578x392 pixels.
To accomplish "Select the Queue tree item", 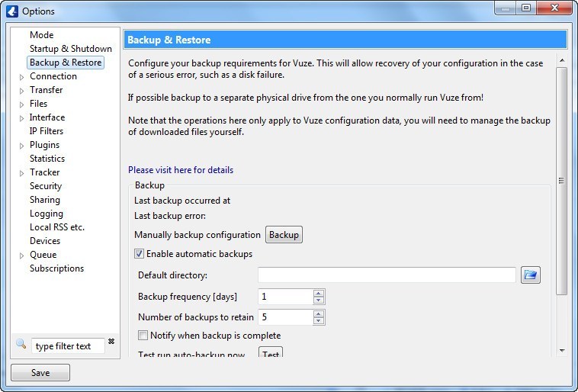I will click(43, 255).
